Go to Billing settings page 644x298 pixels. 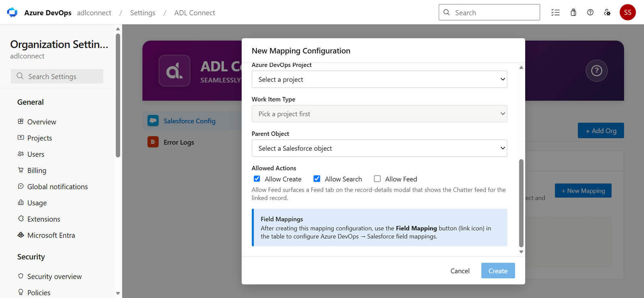(37, 170)
